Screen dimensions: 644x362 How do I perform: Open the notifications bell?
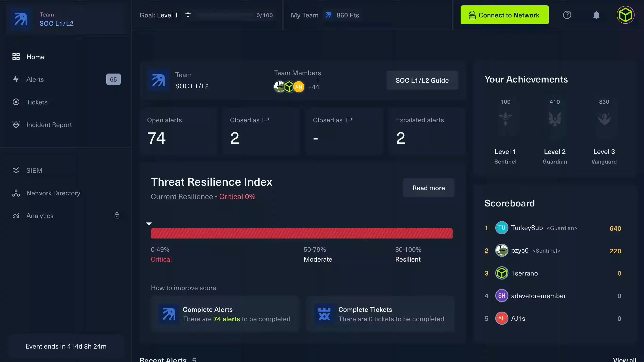[596, 15]
